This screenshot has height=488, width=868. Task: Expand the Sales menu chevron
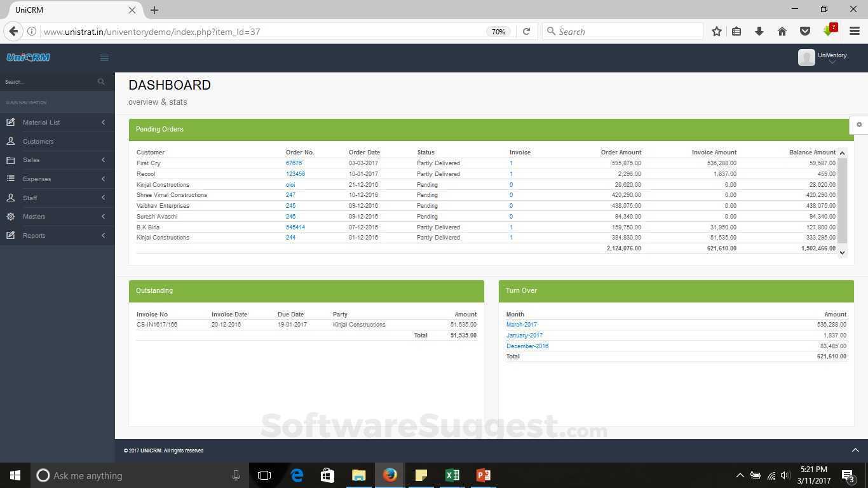[103, 159]
